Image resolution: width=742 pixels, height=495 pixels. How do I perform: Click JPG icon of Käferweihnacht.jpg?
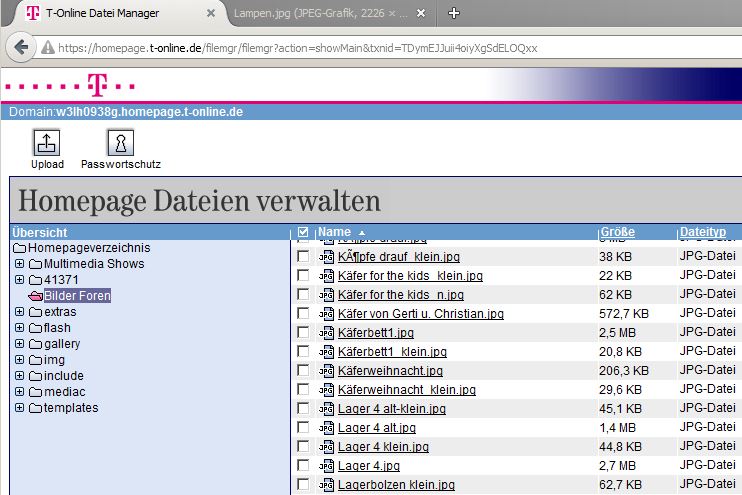click(x=327, y=371)
